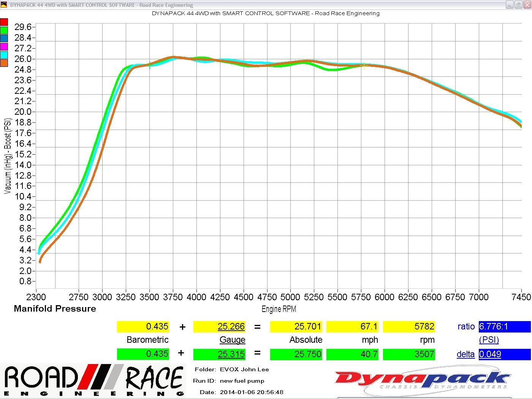The width and height of the screenshot is (532, 399).
Task: Click the yellow cursor marker on the graph
Action: click(364, 66)
